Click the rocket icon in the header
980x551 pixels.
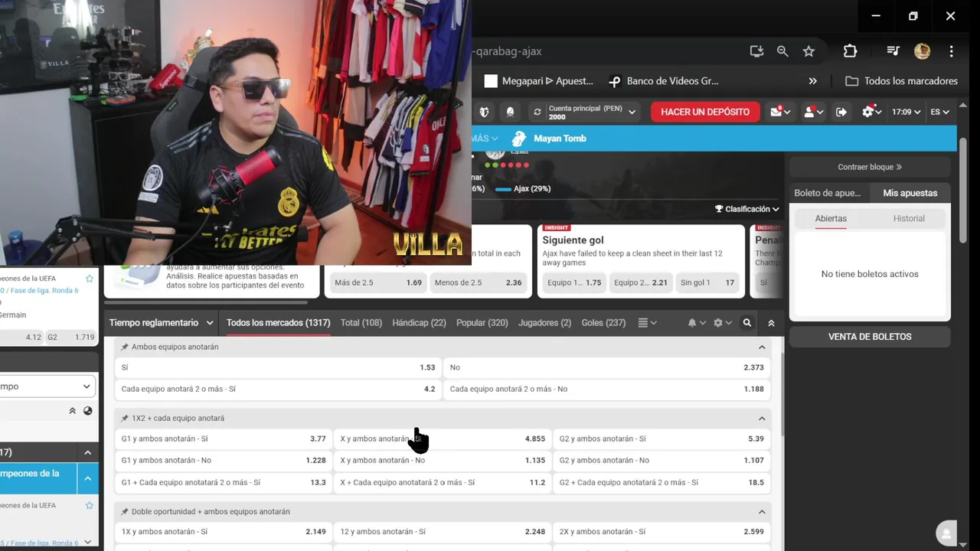coord(510,112)
